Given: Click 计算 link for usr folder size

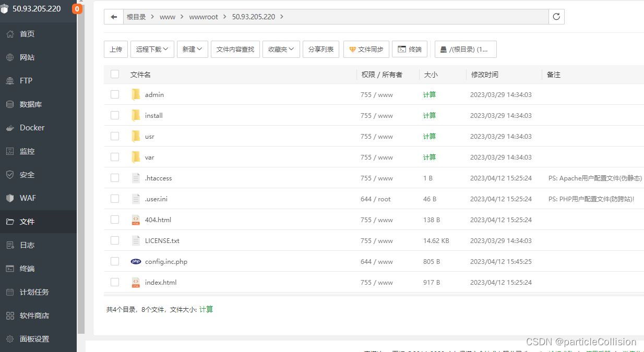Looking at the screenshot, I should (429, 136).
